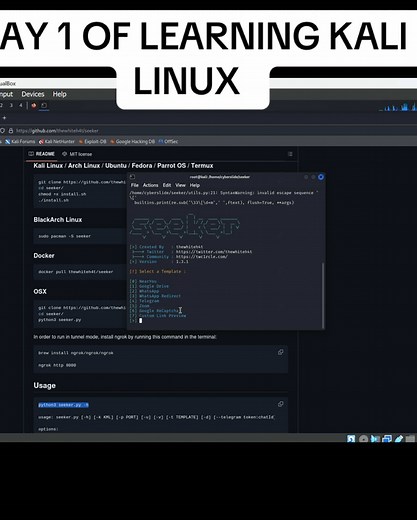Click the WhatsApp Redirect template line
The image size is (417, 520).
pos(155,296)
